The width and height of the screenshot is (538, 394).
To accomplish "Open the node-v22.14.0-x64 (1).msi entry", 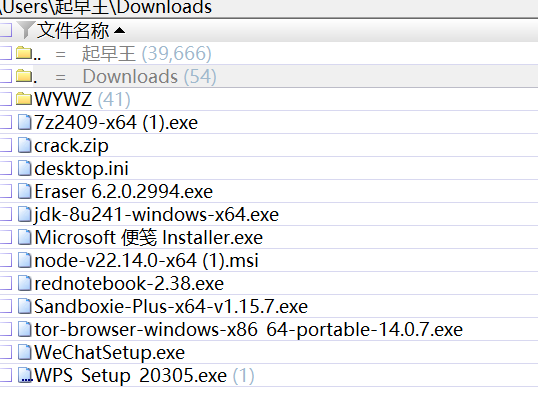I will tap(146, 260).
